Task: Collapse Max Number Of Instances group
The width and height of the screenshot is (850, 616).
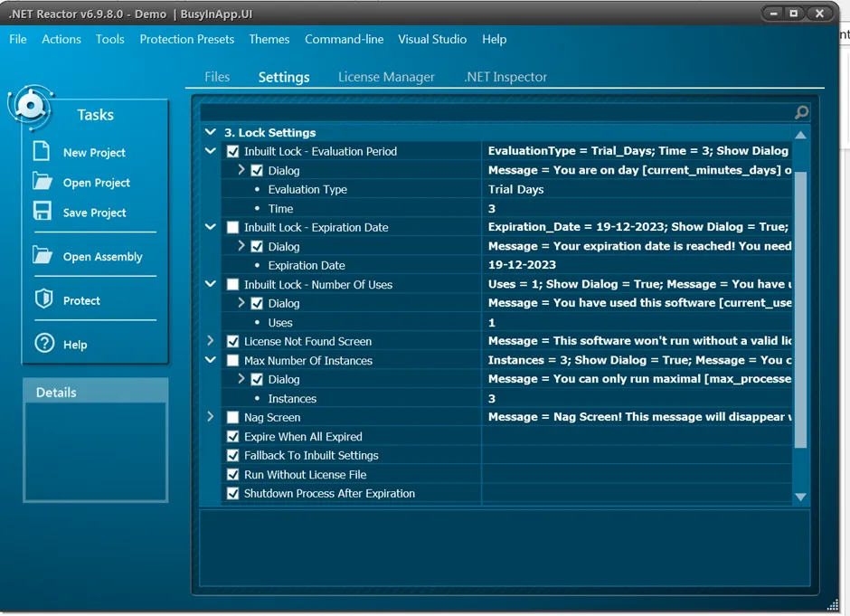Action: coord(211,360)
